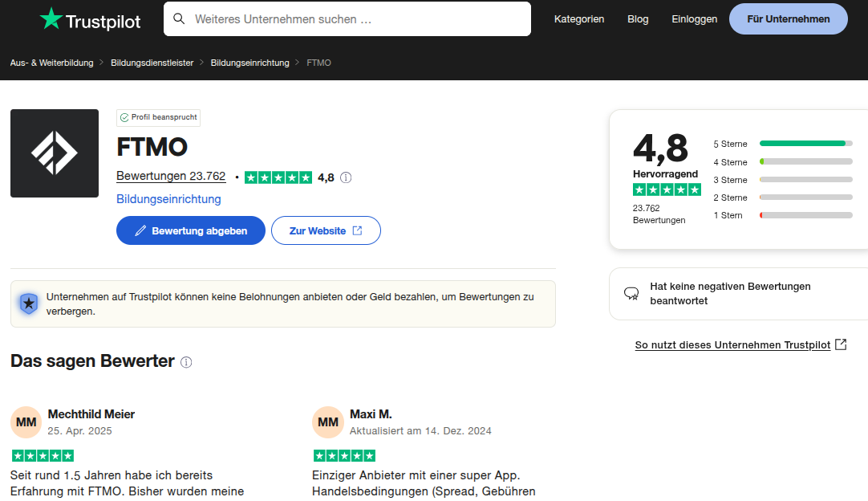Go to Aus- & Weiterbildung breadcrumb
This screenshot has width=868, height=501.
point(51,63)
